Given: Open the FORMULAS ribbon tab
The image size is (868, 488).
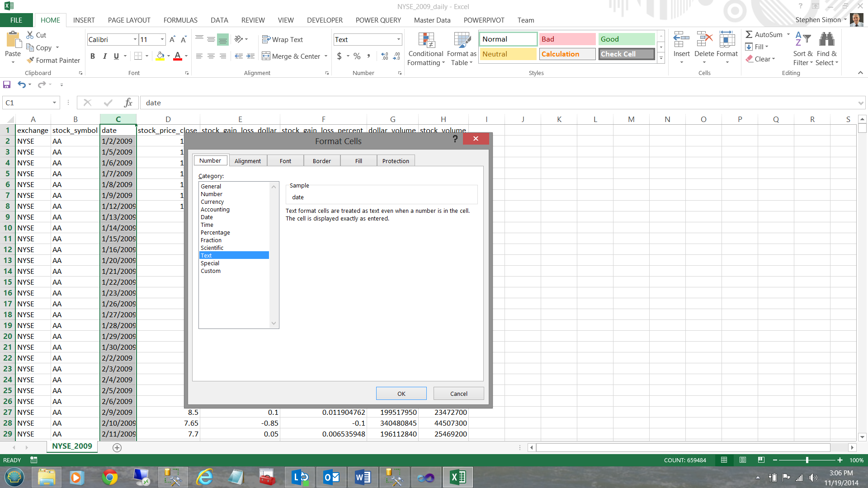Looking at the screenshot, I should [180, 20].
